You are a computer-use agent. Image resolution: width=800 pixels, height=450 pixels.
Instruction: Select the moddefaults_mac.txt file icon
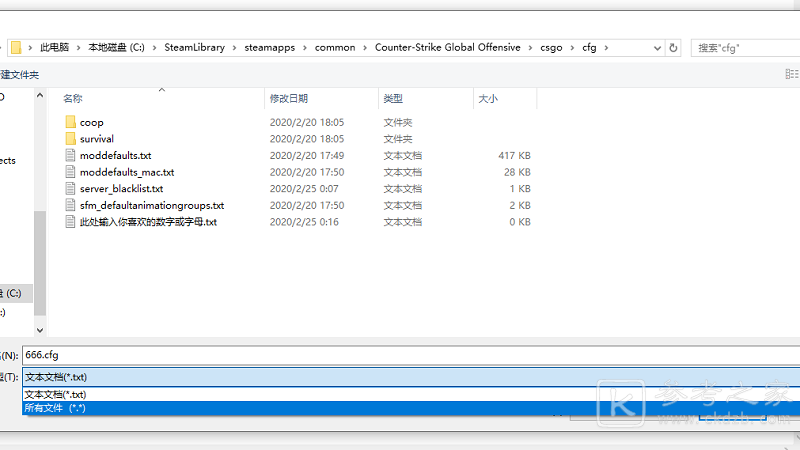pyautogui.click(x=70, y=172)
